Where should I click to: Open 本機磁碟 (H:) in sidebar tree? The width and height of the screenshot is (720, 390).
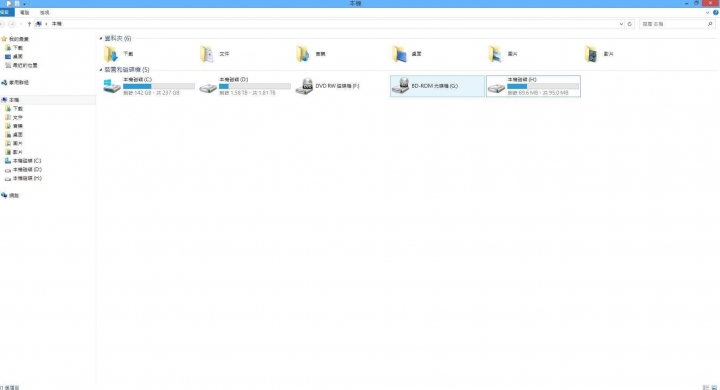23,178
